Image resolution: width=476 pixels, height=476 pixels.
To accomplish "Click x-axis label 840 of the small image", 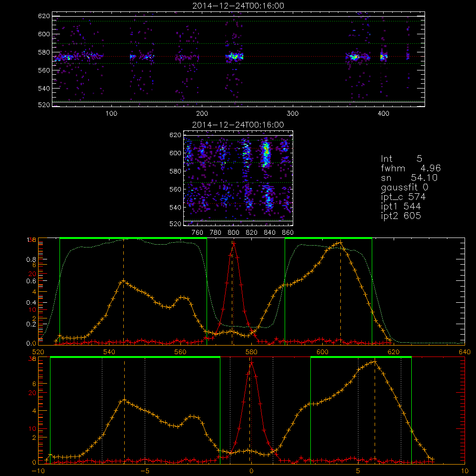I will (269, 233).
